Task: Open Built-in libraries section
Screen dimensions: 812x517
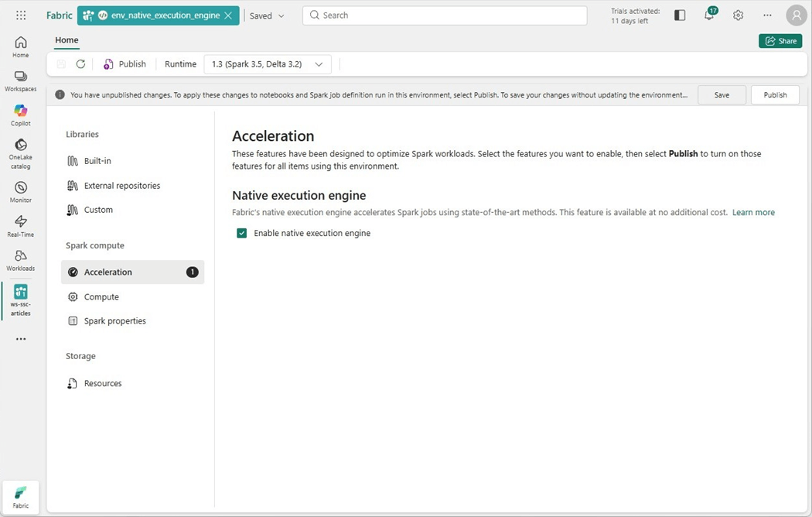Action: point(132,160)
